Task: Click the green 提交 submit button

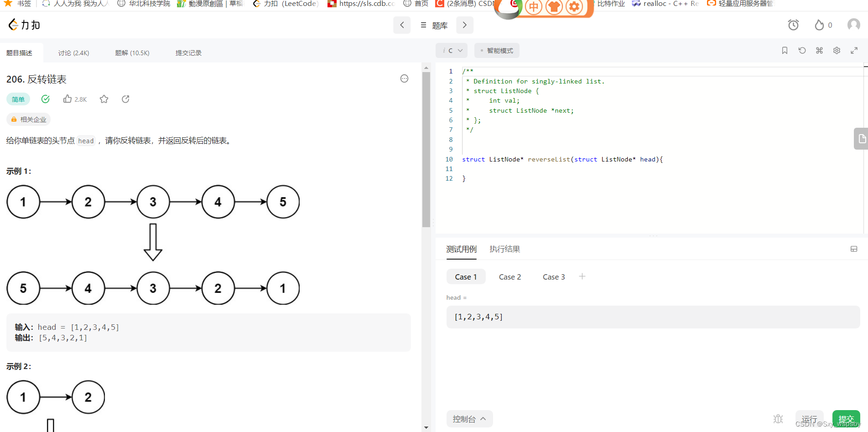Action: click(x=846, y=419)
